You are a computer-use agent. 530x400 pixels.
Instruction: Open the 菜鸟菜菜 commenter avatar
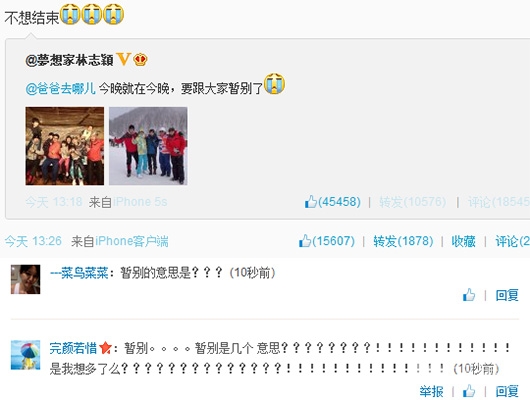26,279
